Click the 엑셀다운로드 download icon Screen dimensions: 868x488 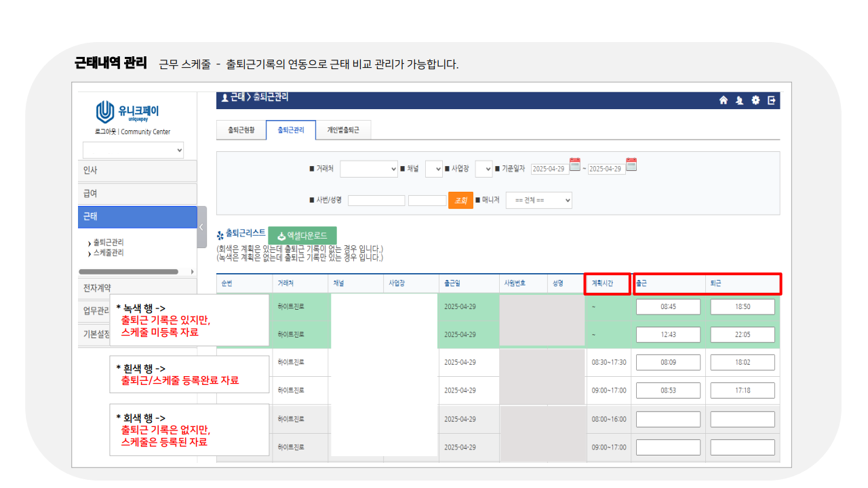tap(281, 235)
